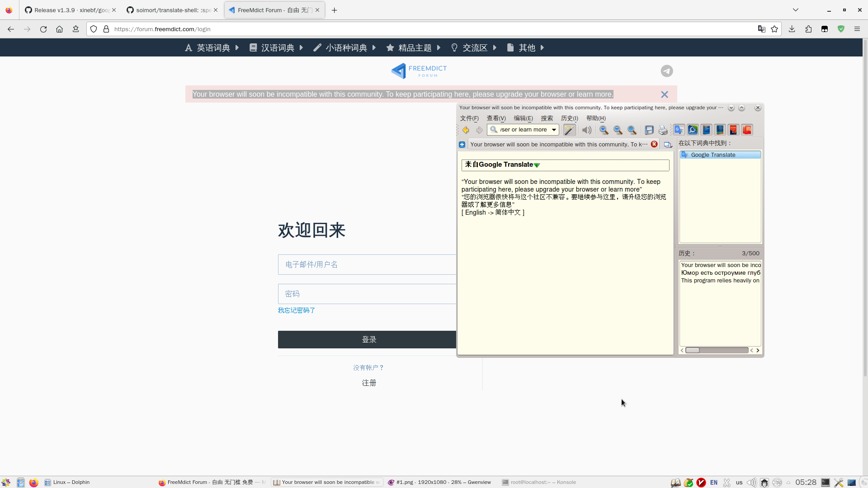Open Firefox downloads panel
Screen dimensions: 868x488
[792, 29]
